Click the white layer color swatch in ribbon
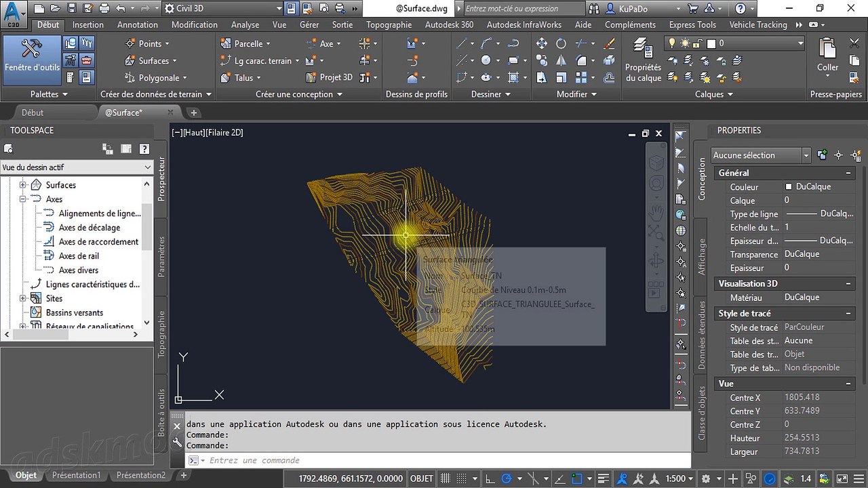This screenshot has height=488, width=868. (x=711, y=43)
